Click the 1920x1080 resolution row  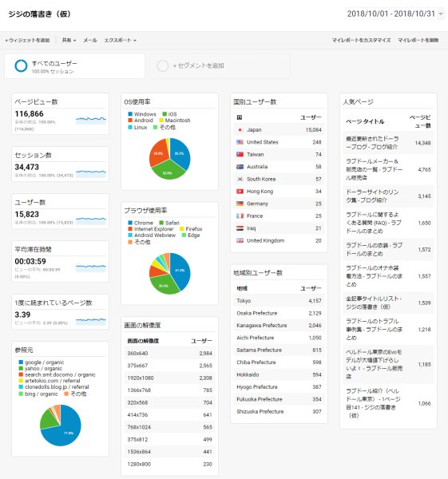pos(169,378)
